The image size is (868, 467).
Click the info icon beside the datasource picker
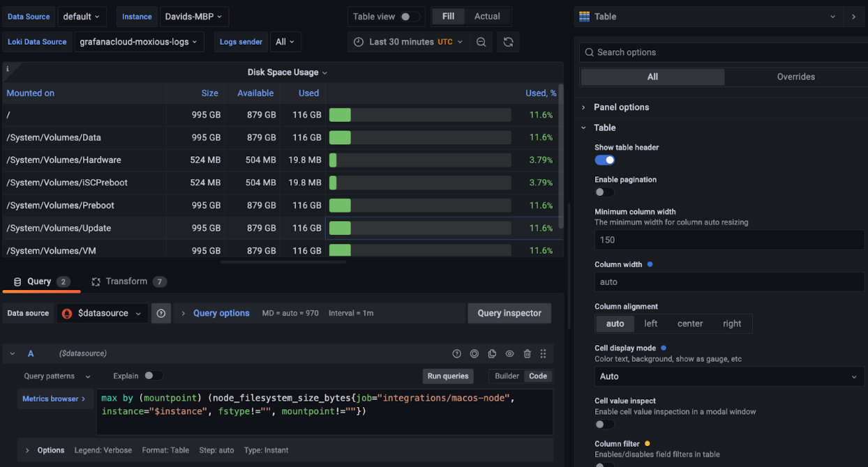161,313
